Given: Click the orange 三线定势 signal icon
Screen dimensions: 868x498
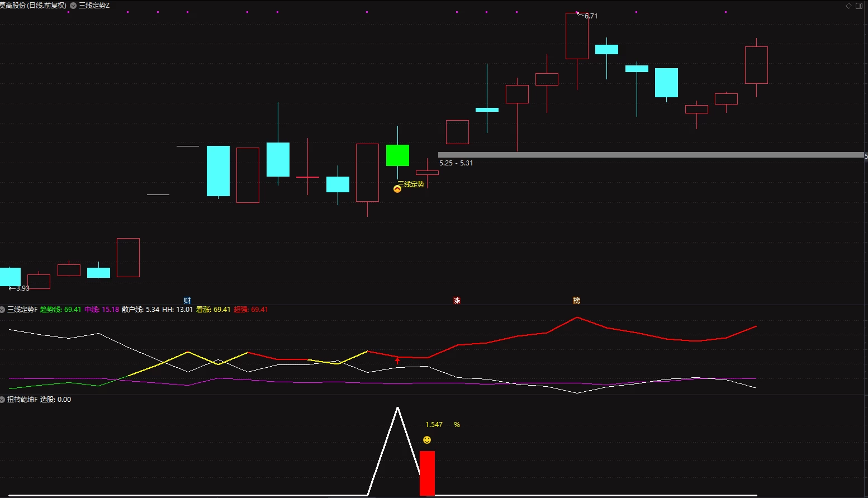Looking at the screenshot, I should tap(397, 189).
